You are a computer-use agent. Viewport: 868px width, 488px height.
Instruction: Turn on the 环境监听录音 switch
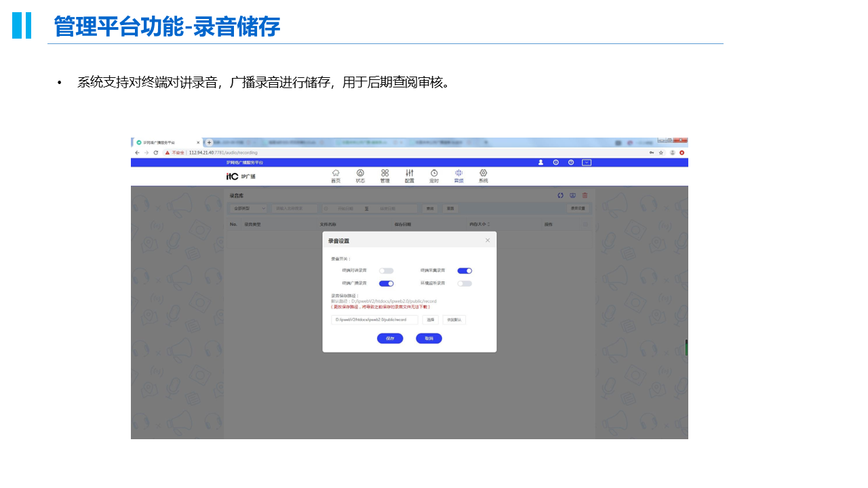[x=465, y=283]
